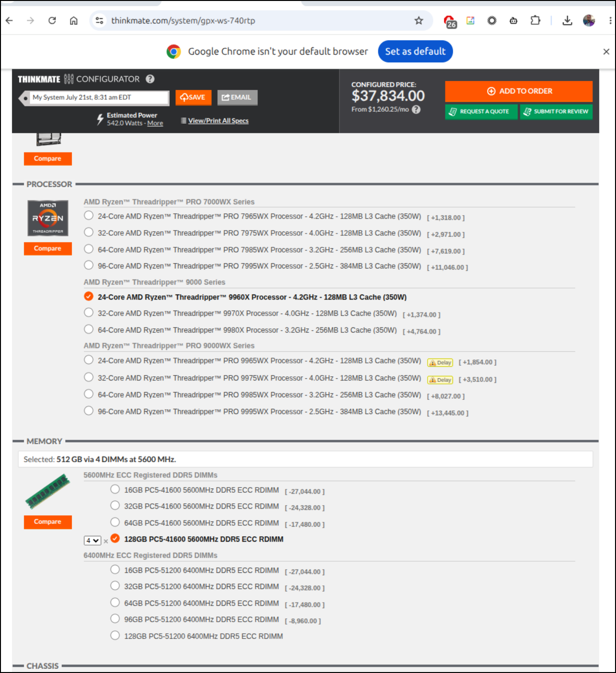Click the Delay badge for PRO 9975WX
The height and width of the screenshot is (673, 616).
pos(440,380)
